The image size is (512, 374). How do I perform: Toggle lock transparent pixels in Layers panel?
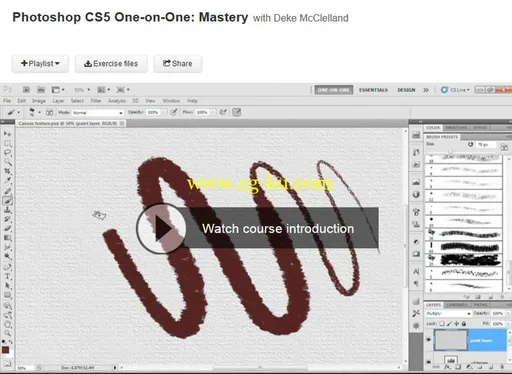pos(442,323)
